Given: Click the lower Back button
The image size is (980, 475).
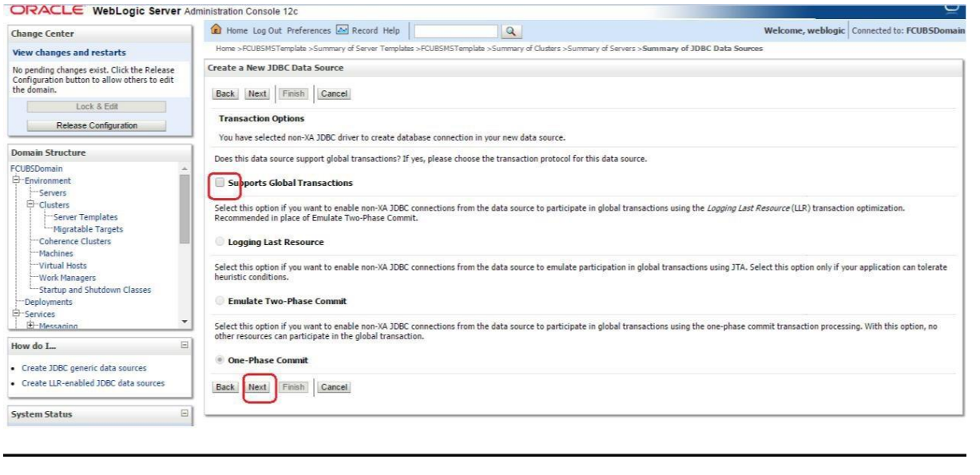Looking at the screenshot, I should pyautogui.click(x=225, y=386).
